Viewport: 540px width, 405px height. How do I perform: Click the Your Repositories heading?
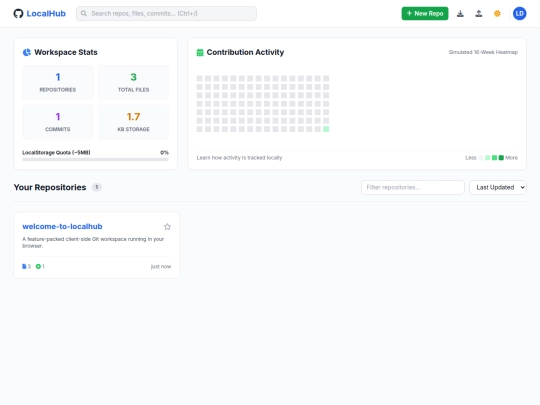[x=50, y=187]
